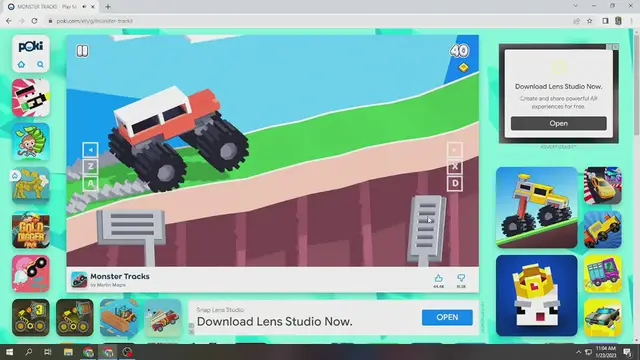The image size is (640, 360).
Task: Click the address bar URL field
Action: [306, 21]
